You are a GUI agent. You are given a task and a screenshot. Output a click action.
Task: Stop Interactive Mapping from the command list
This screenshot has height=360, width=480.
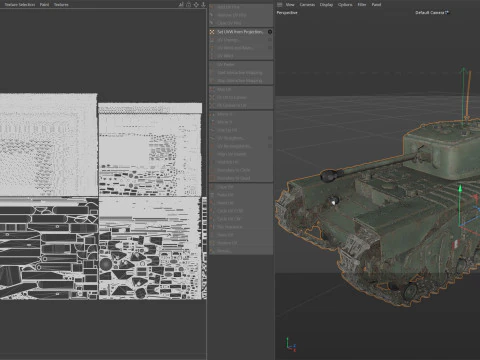(x=240, y=81)
